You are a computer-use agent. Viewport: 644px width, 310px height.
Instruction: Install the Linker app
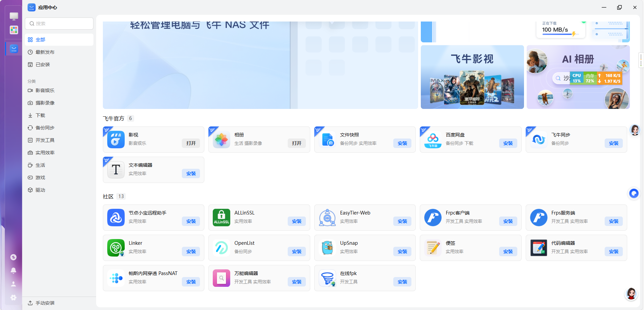(x=191, y=251)
